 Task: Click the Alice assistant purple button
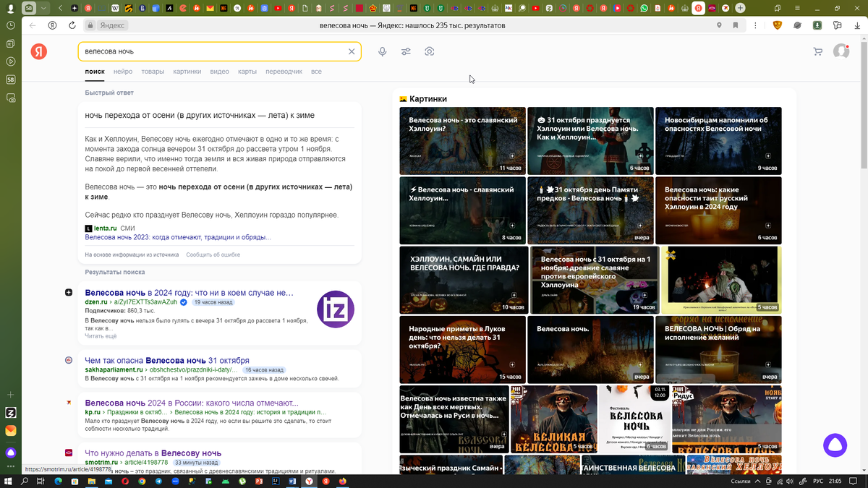pyautogui.click(x=835, y=445)
